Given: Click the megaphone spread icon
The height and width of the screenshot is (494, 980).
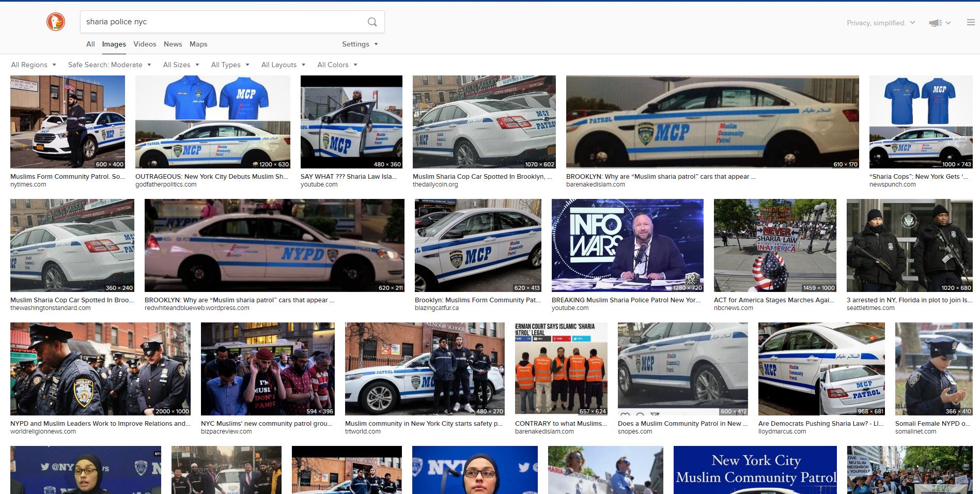Looking at the screenshot, I should point(935,23).
